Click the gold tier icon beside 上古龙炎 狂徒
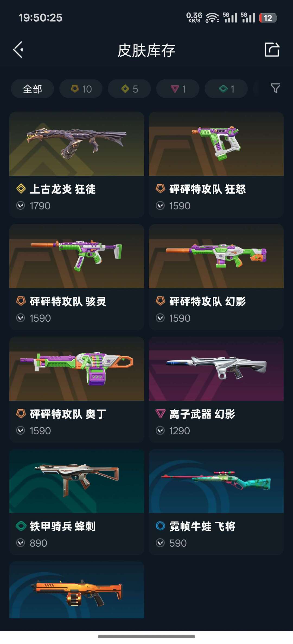The image size is (293, 644). pyautogui.click(x=21, y=189)
